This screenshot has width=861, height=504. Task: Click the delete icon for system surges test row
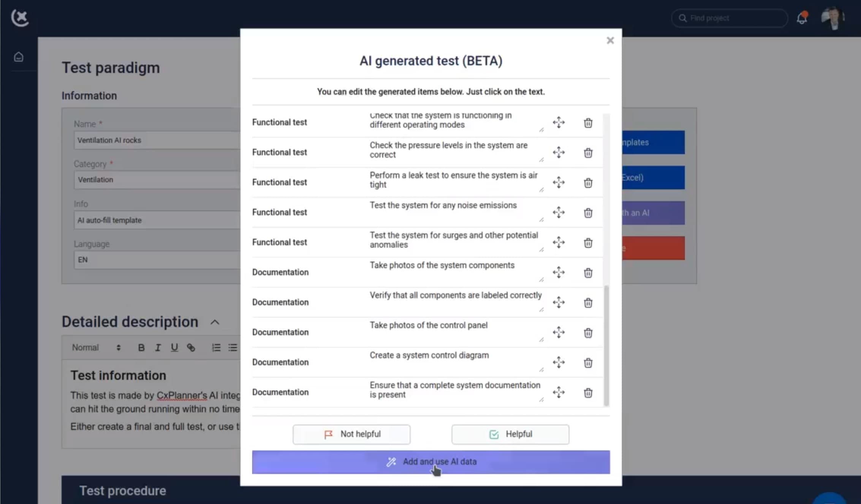point(588,242)
